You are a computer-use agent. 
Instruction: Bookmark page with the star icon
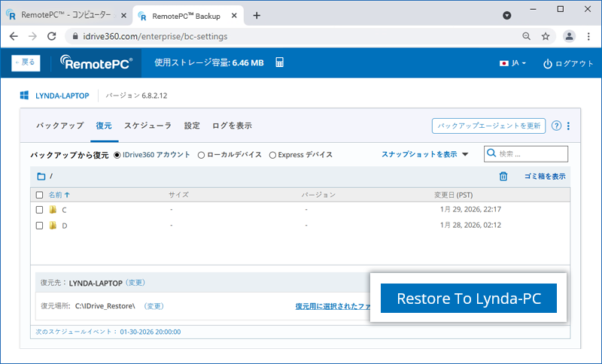pos(546,36)
